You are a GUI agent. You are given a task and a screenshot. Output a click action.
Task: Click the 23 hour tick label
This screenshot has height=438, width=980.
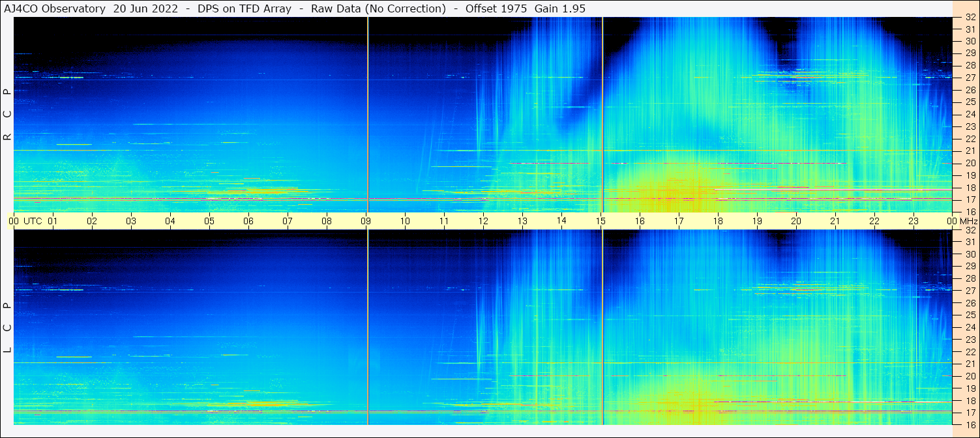tap(913, 221)
